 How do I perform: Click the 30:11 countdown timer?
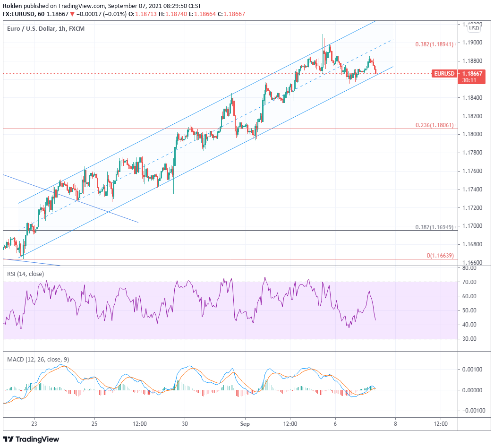click(x=469, y=80)
